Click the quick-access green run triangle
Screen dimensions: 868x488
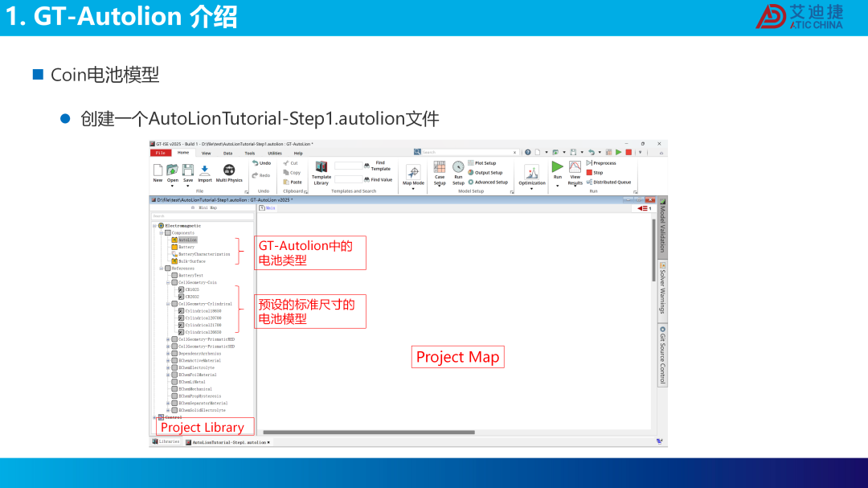pos(618,152)
